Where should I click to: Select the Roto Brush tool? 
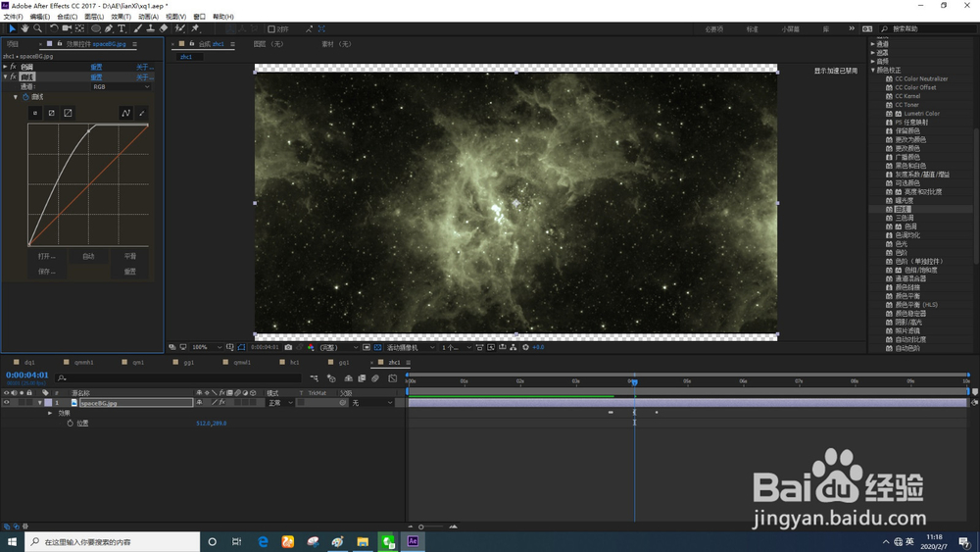[x=180, y=28]
